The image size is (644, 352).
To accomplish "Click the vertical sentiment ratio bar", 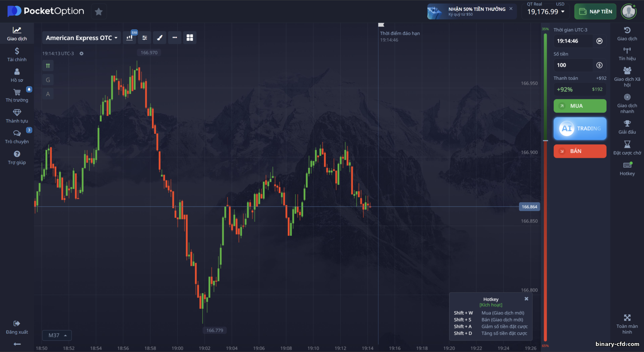I will pos(545,187).
